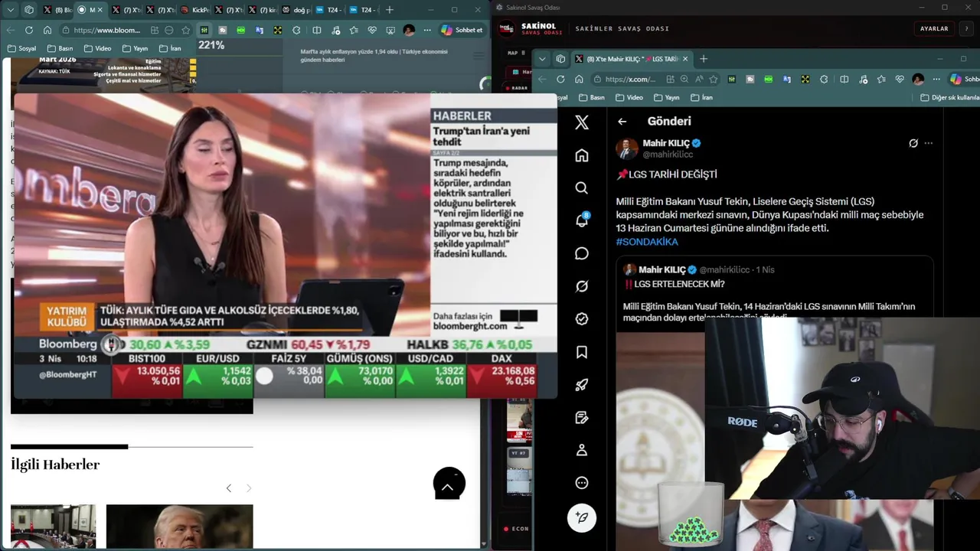Open the Basın bookmarks folder in Bloomberg window
Screen dimensions: 980x551
[x=60, y=48]
